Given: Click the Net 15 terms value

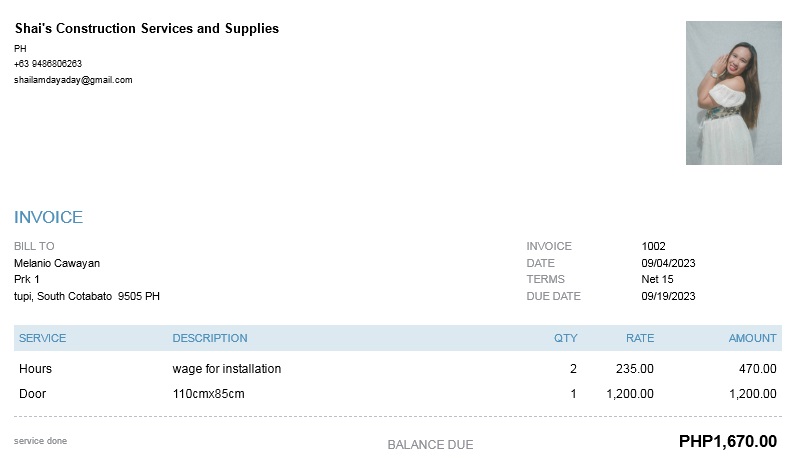Looking at the screenshot, I should click(x=657, y=279).
